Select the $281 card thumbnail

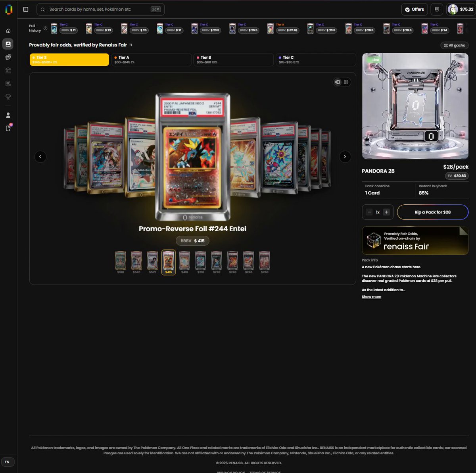point(200,262)
